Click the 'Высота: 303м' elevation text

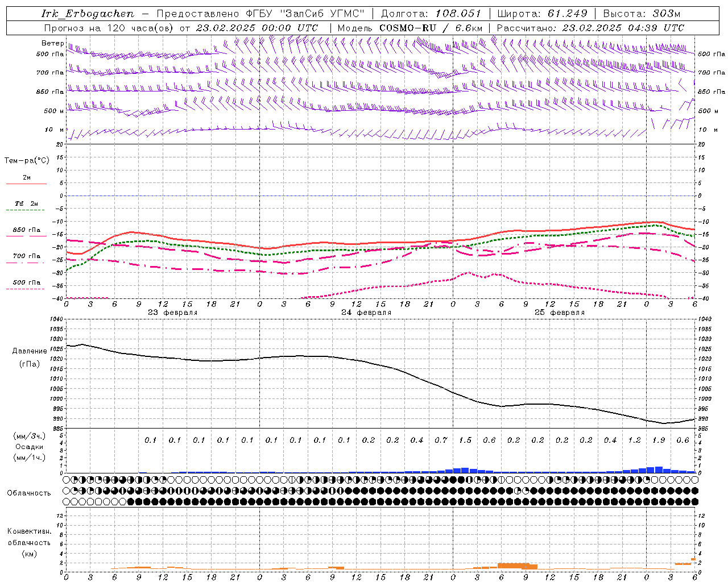tap(642, 14)
